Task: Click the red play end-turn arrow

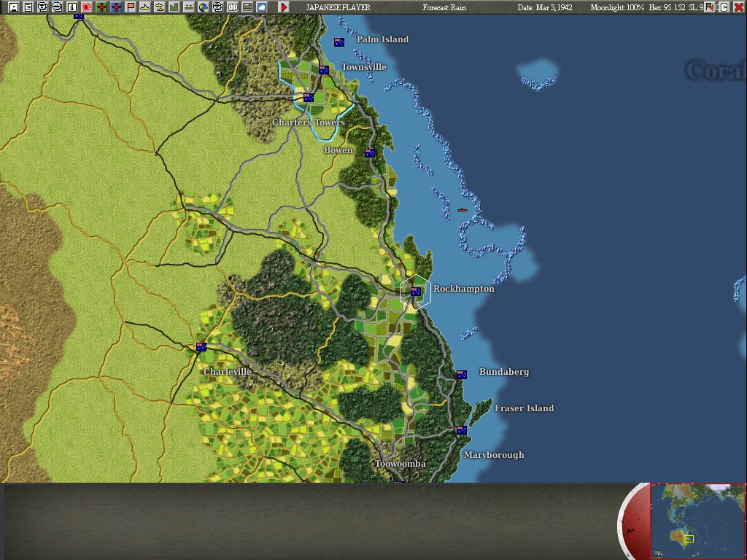Action: (x=284, y=7)
